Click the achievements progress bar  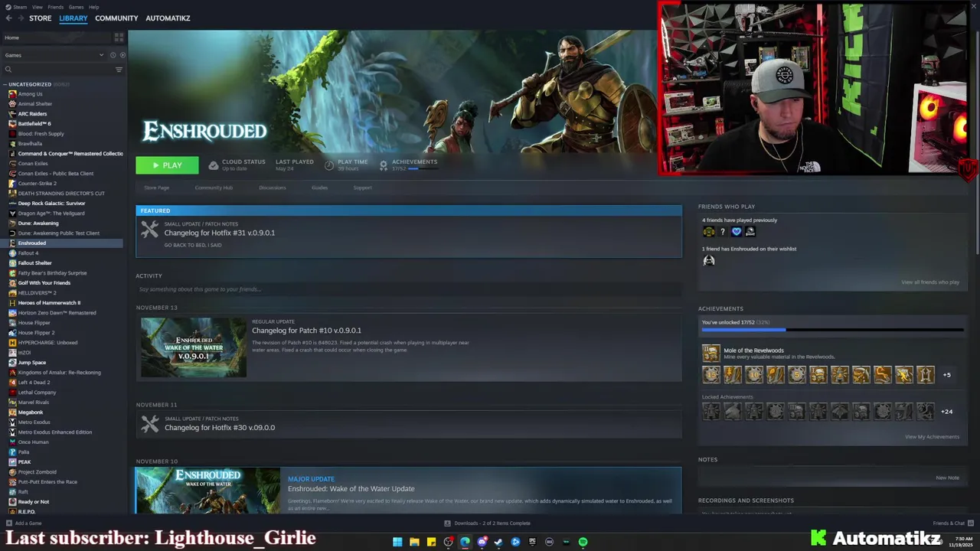832,330
